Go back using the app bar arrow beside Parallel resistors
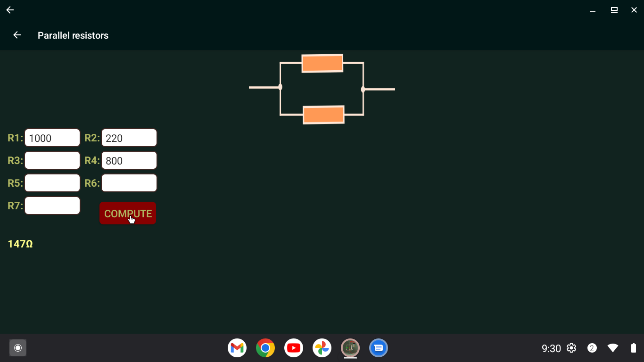The width and height of the screenshot is (644, 362). (x=17, y=35)
